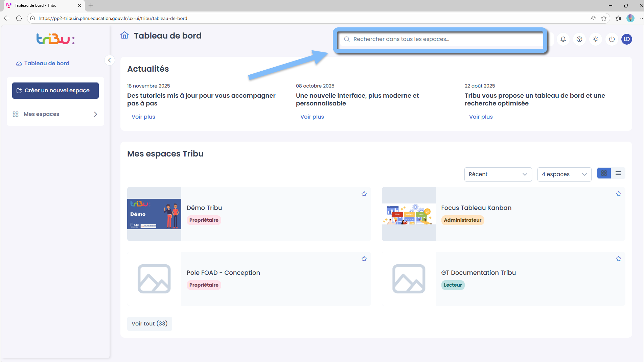
Task: Open the read aloud icon in address bar
Action: pos(593,18)
